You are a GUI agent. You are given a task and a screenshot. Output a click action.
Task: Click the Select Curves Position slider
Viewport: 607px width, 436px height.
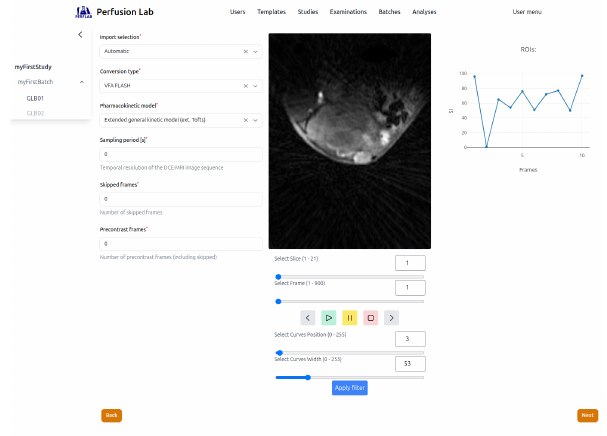click(x=350, y=353)
